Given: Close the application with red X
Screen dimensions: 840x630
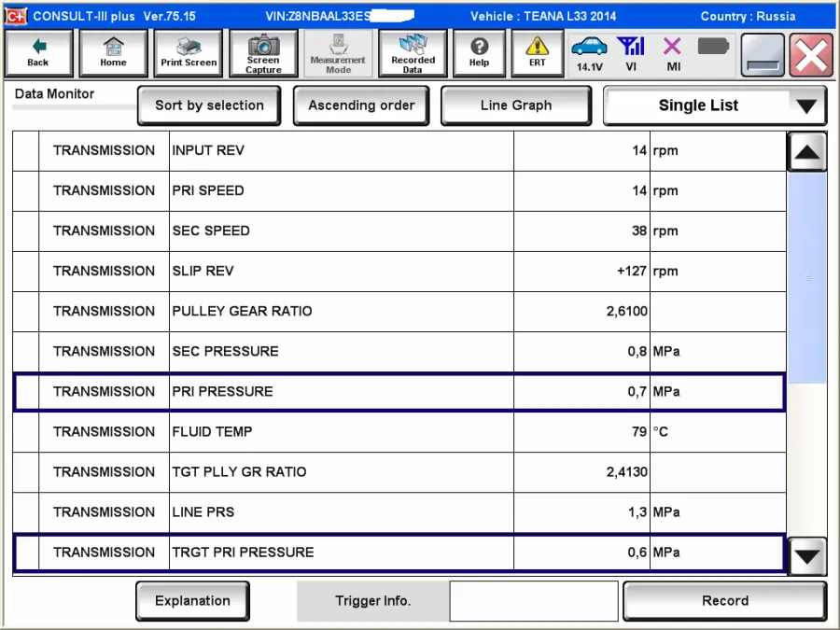Looking at the screenshot, I should tap(811, 55).
